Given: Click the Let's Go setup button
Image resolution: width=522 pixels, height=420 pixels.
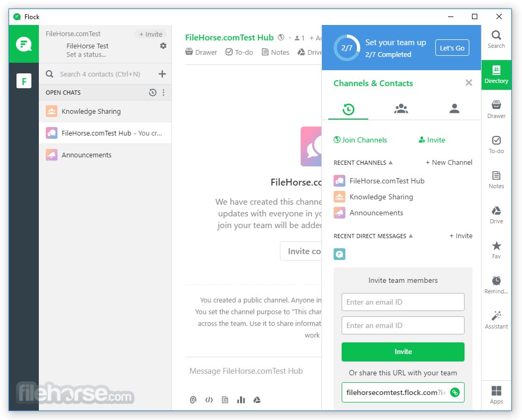Looking at the screenshot, I should (452, 48).
